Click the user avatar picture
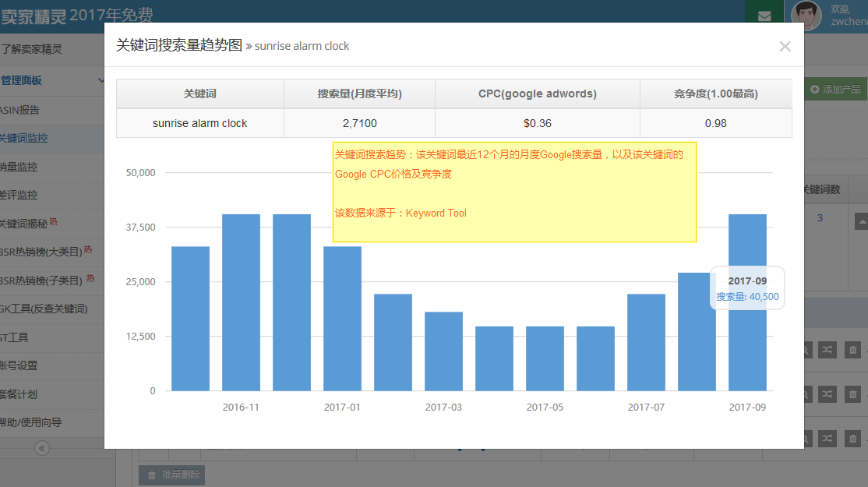Screen dimensions: 868x487 [806, 15]
